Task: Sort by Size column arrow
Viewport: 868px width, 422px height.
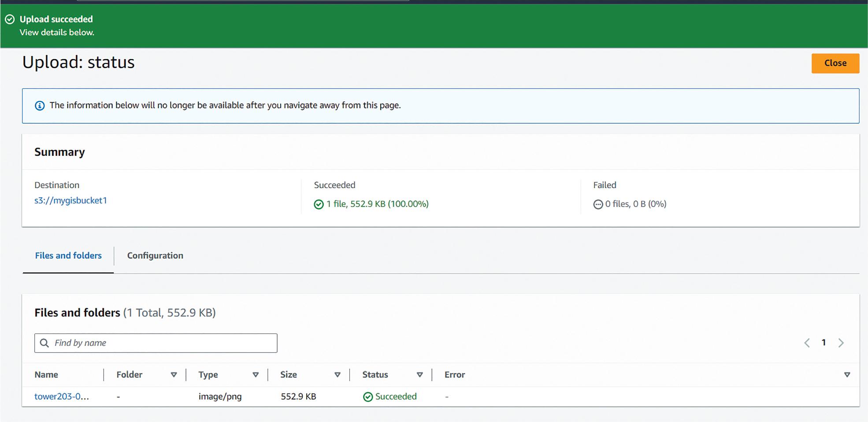Action: [338, 375]
